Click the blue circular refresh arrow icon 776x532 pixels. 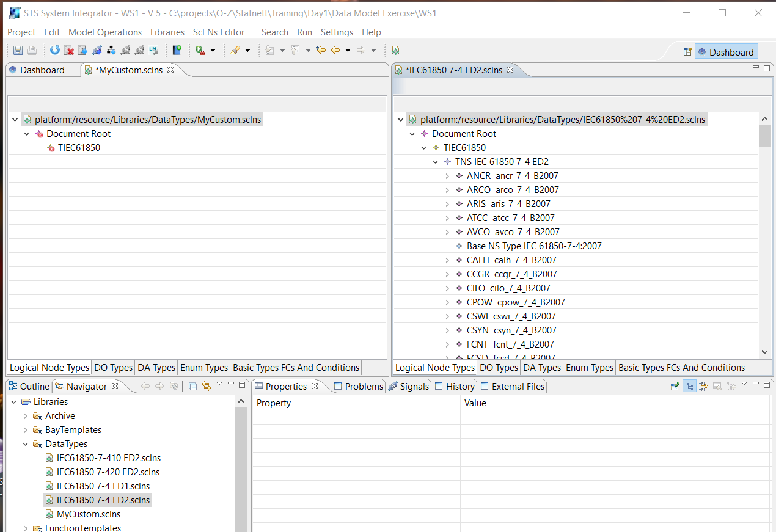55,50
